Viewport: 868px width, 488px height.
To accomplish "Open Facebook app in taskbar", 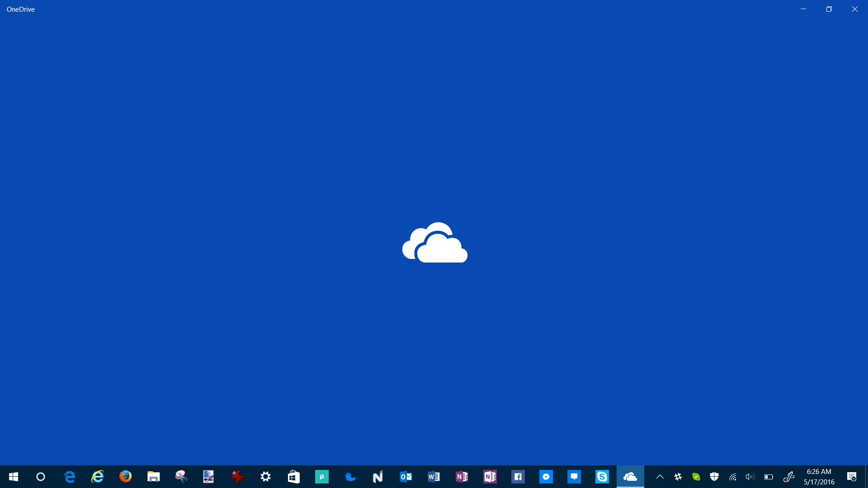I will (518, 477).
